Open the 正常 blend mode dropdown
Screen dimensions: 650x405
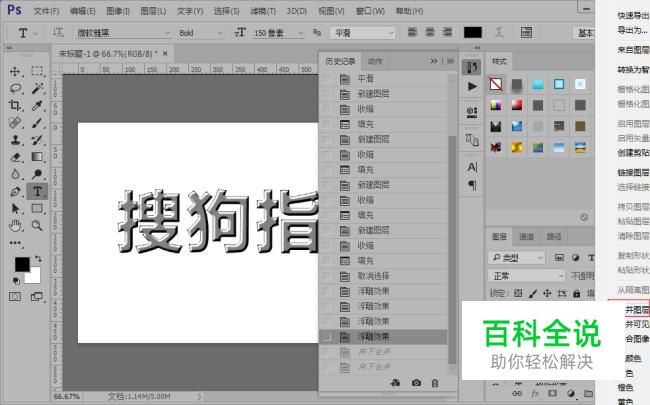coord(526,276)
